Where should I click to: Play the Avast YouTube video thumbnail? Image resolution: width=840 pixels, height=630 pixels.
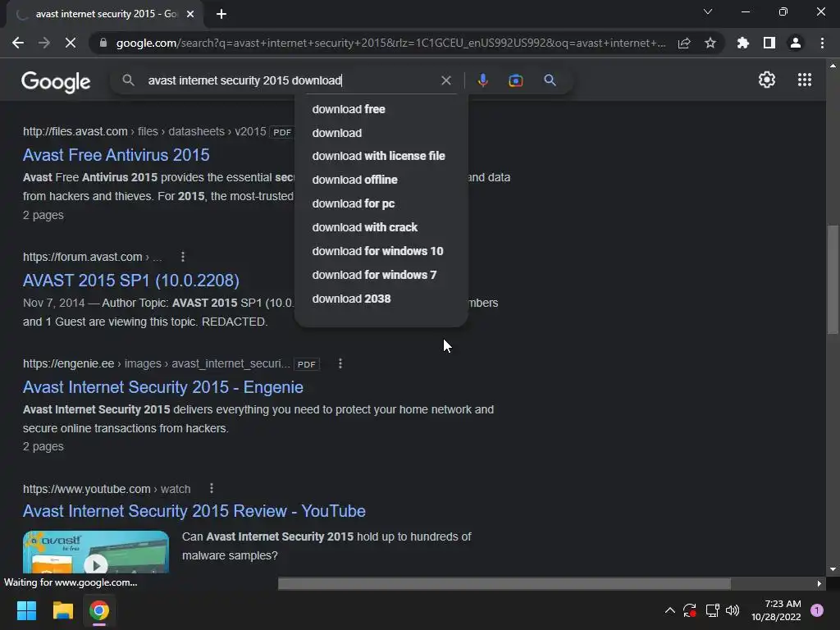pyautogui.click(x=96, y=552)
